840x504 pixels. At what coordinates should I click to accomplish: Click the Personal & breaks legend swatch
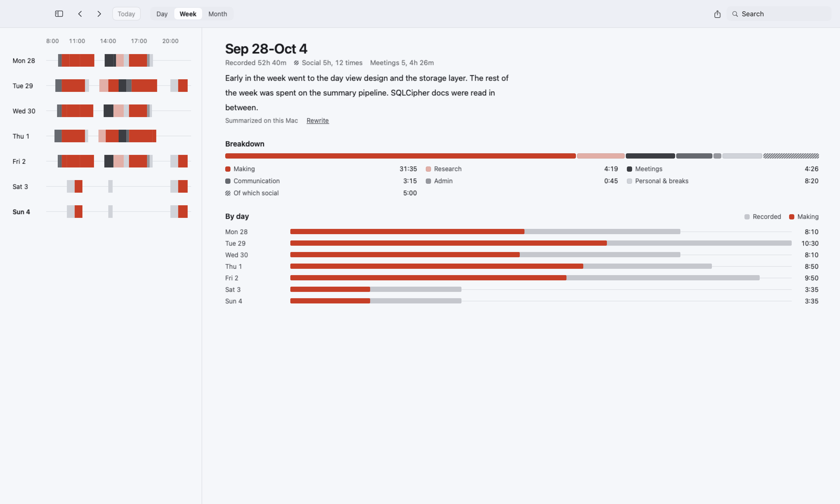(x=629, y=181)
